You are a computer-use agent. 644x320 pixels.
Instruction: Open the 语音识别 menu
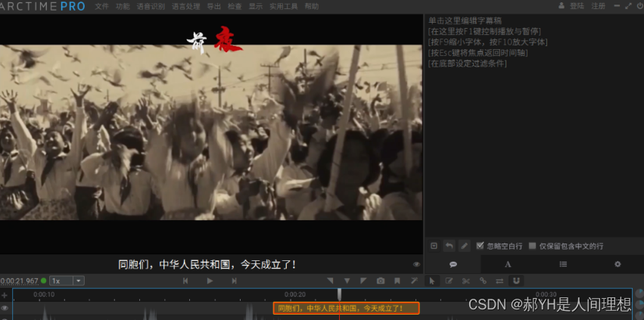[x=151, y=6]
